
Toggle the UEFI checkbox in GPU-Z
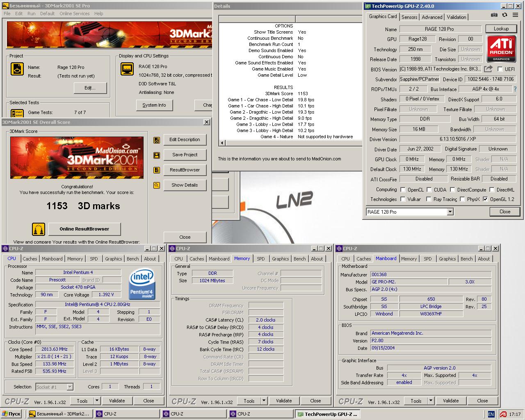coord(500,69)
